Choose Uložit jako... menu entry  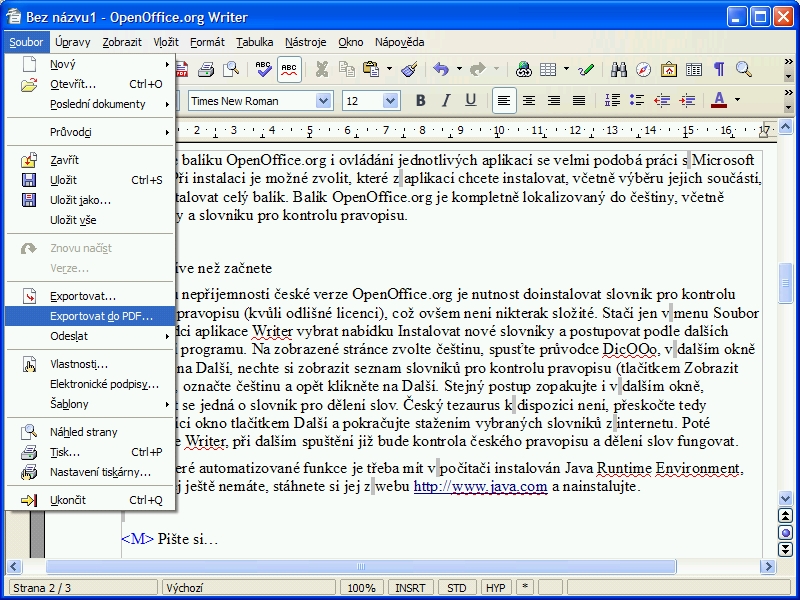tap(90, 200)
